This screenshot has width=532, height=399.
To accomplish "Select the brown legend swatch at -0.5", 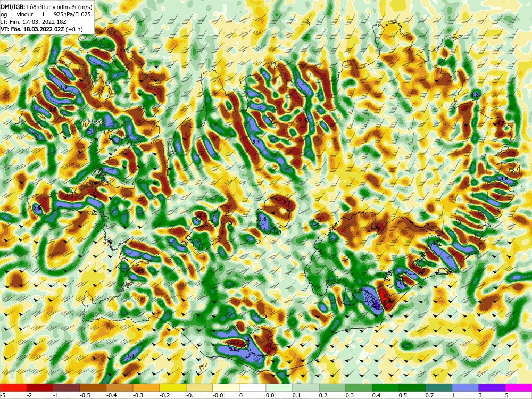I will pos(93,387).
